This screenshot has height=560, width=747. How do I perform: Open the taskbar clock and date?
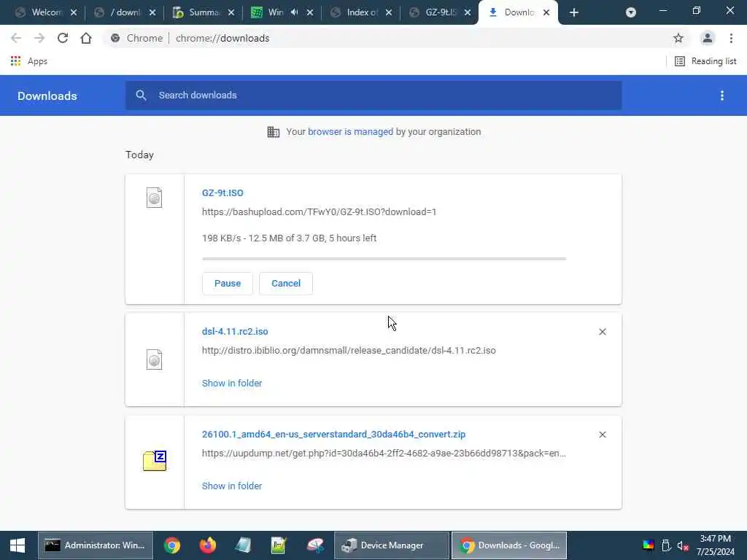click(716, 545)
